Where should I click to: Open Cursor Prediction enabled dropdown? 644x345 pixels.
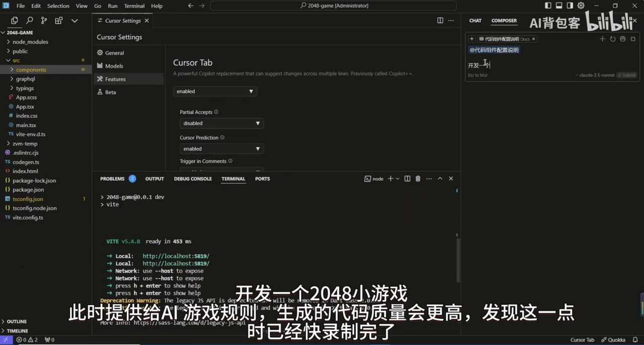pyautogui.click(x=221, y=149)
